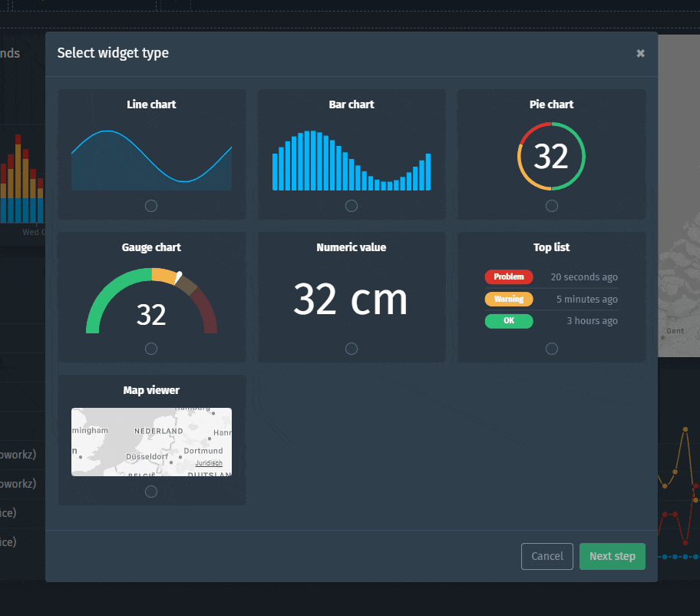Select the Bar chart radio button
This screenshot has height=616, width=700.
(351, 205)
